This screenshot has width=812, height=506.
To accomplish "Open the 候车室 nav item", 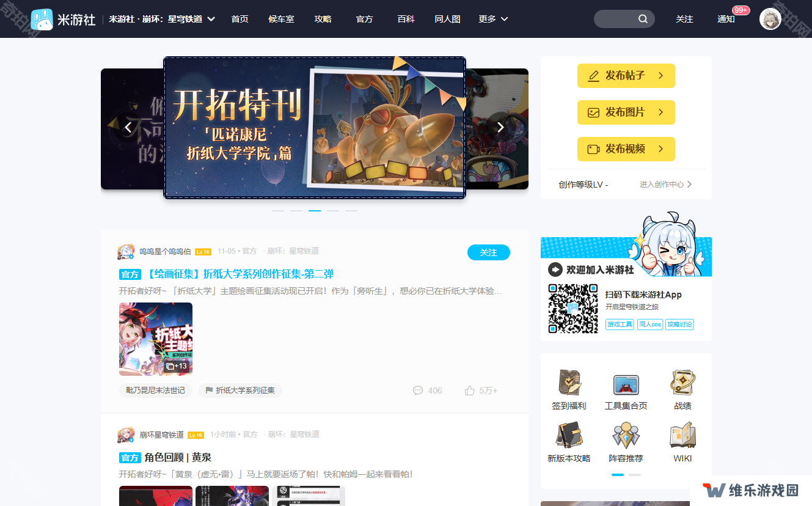I will [281, 19].
